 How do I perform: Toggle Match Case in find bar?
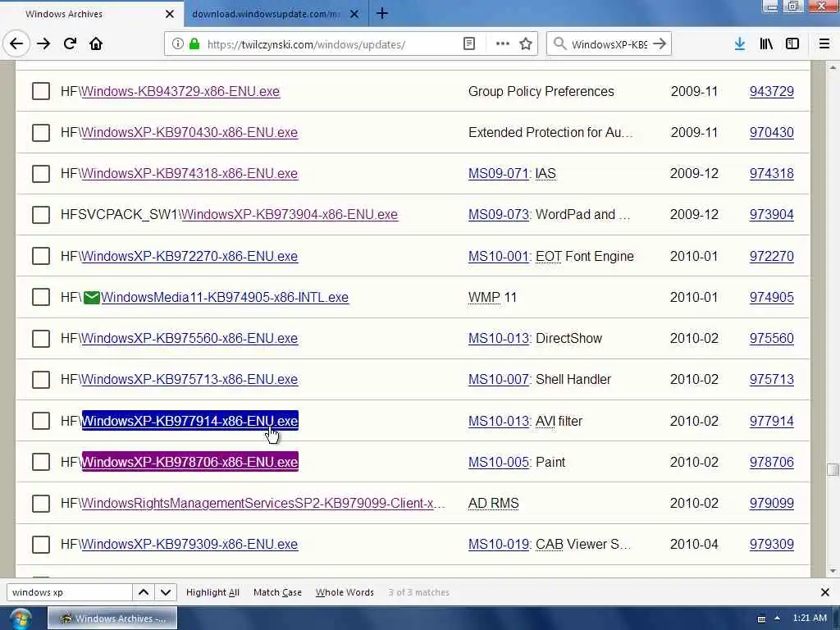pos(277,592)
